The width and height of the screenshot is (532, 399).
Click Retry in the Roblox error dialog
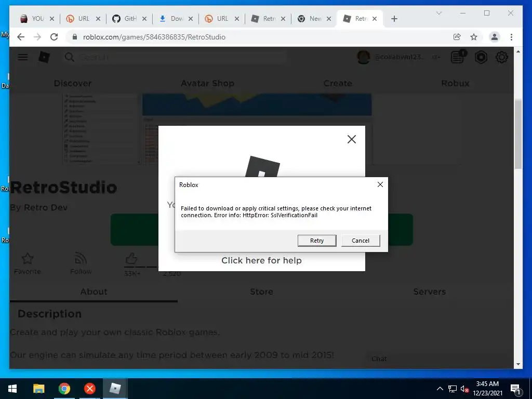pos(317,241)
